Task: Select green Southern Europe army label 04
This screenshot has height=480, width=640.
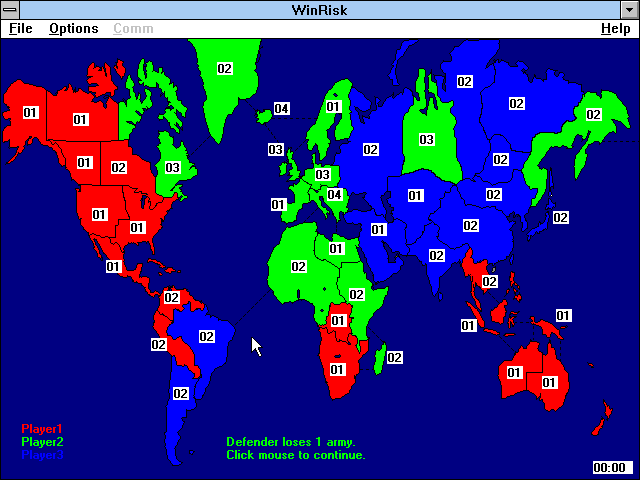Action: click(x=334, y=194)
